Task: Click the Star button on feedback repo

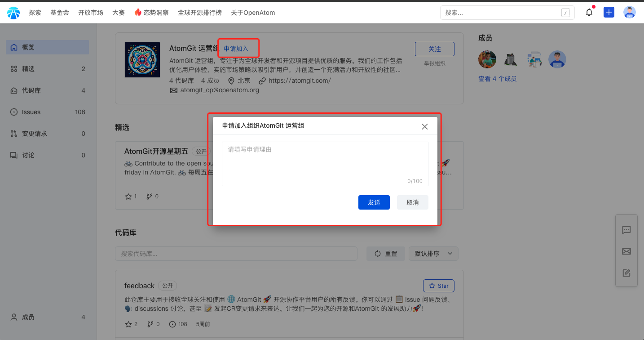Action: tap(439, 286)
